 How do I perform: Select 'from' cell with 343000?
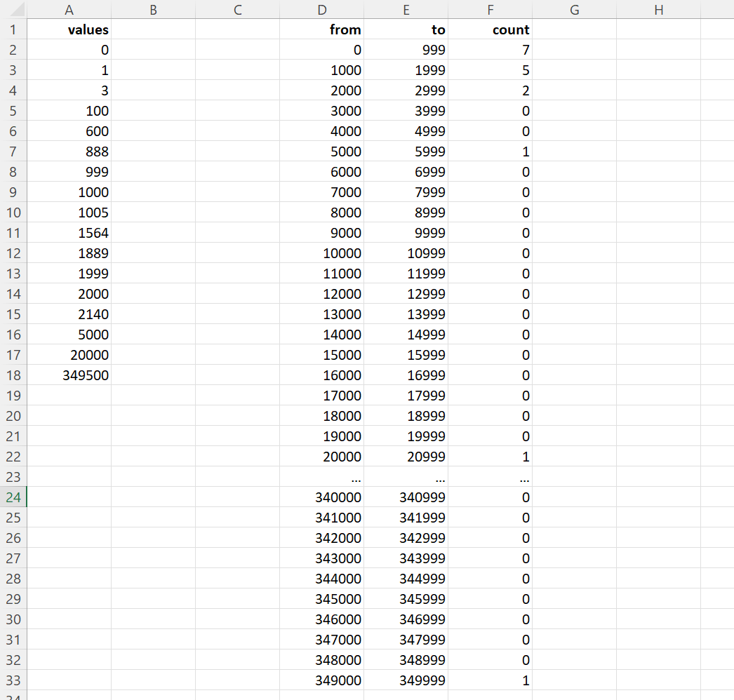click(x=321, y=558)
